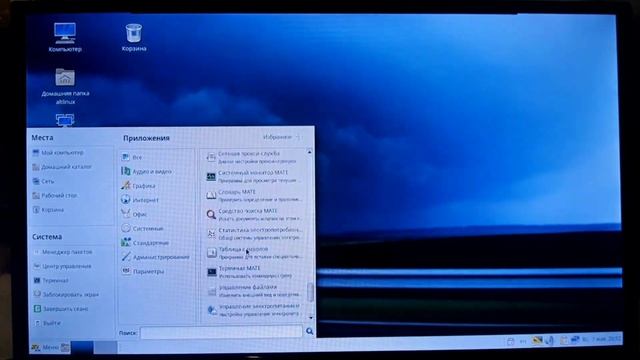This screenshot has width=640, height=360.
Task: Select the Интернет category
Action: pyautogui.click(x=140, y=200)
